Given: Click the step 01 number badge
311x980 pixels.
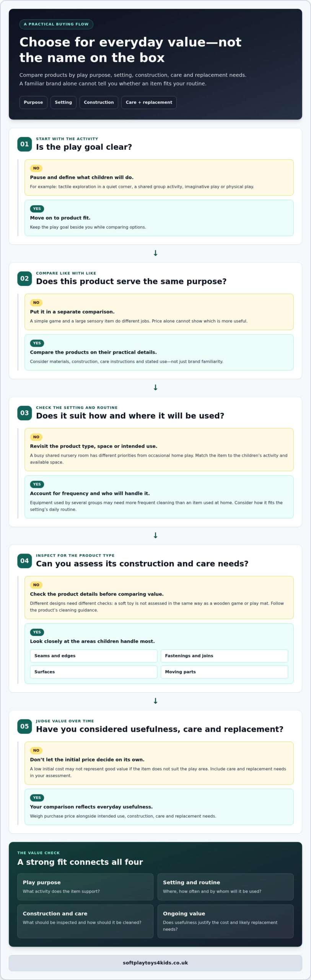Looking at the screenshot, I should 24,144.
